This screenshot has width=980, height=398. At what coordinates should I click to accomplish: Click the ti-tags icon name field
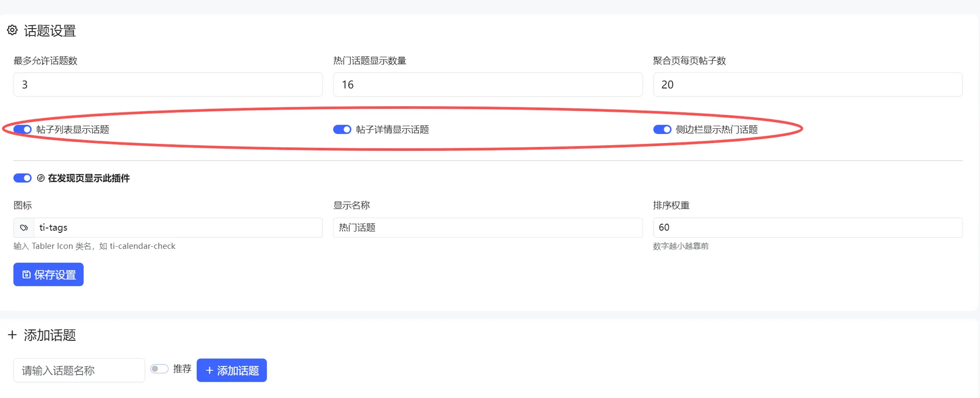(x=178, y=227)
